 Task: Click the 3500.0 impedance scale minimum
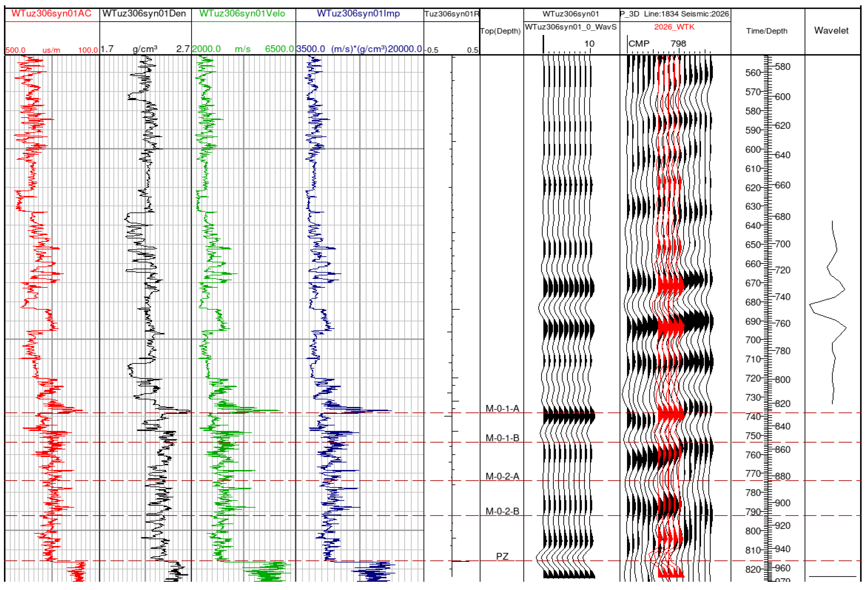pos(311,49)
